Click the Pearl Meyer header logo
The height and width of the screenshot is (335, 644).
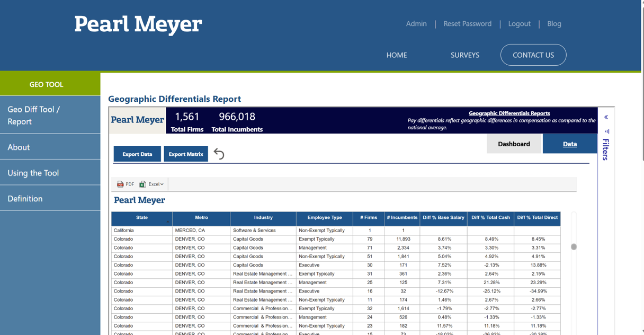pos(138,24)
